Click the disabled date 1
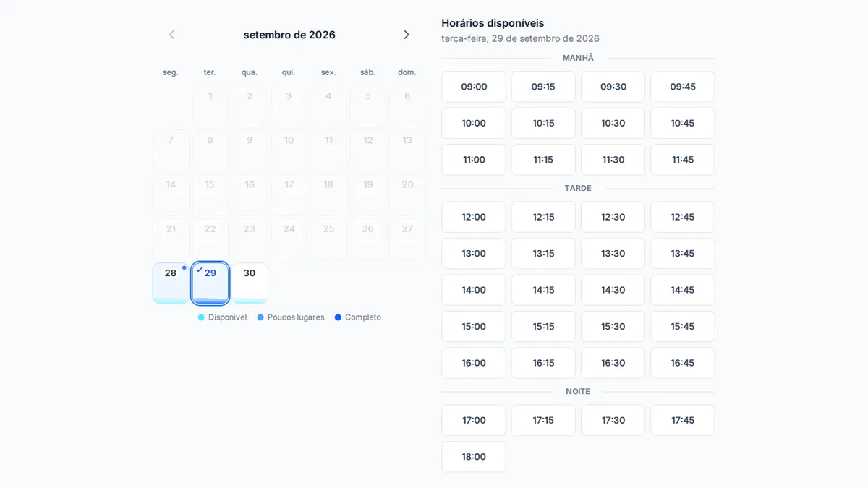The height and width of the screenshot is (488, 868). tap(210, 106)
